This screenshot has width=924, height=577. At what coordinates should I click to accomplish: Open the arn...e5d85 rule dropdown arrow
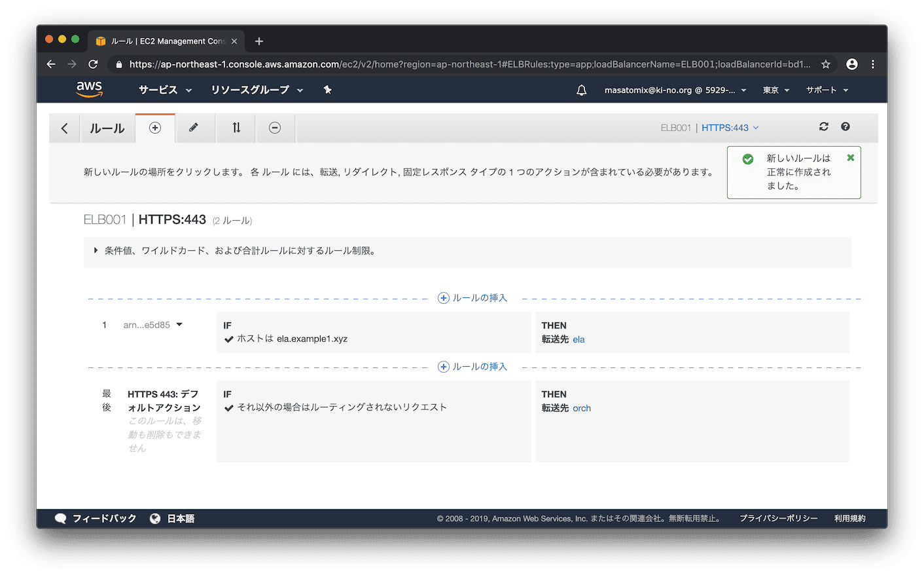click(x=179, y=324)
